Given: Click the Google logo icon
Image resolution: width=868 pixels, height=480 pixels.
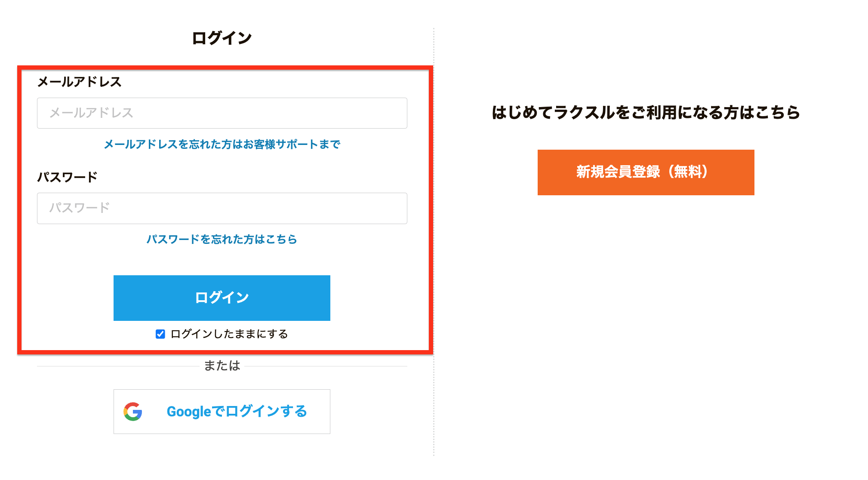Looking at the screenshot, I should tap(133, 412).
